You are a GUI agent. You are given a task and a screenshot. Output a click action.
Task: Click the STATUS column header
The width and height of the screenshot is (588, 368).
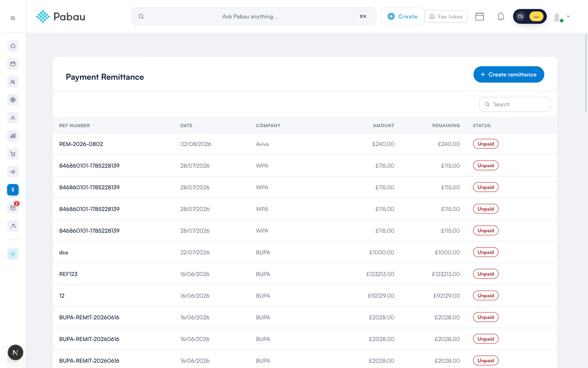(x=482, y=126)
